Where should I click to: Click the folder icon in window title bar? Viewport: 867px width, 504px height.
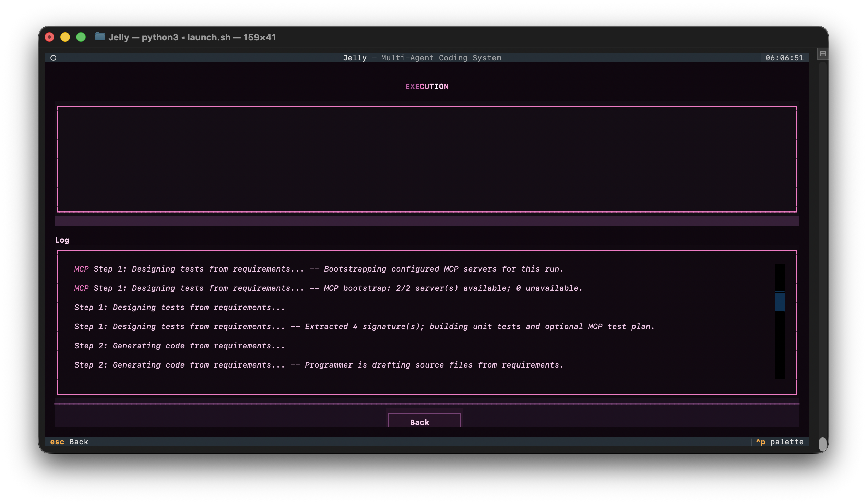point(100,37)
